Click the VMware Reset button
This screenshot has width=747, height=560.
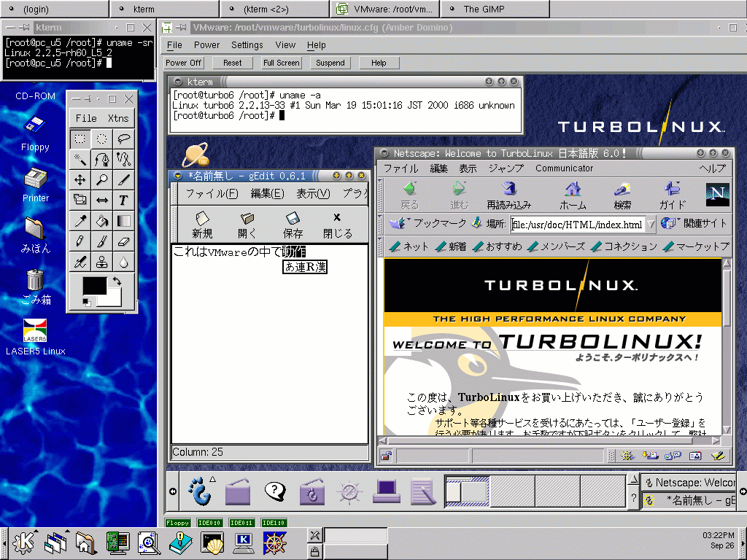tap(232, 63)
